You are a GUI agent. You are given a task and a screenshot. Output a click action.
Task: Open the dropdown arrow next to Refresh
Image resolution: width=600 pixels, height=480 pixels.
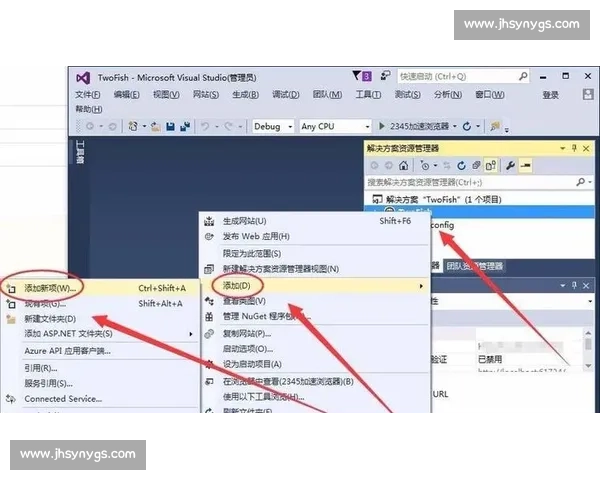point(478,126)
